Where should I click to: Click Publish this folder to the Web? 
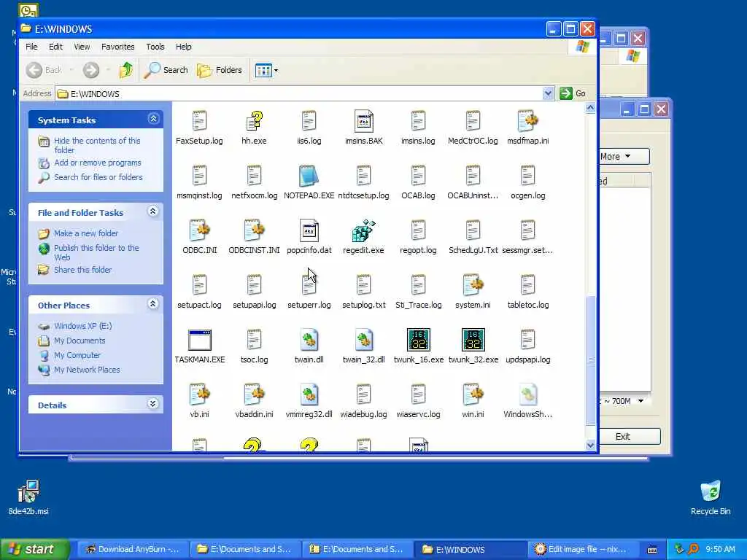tap(96, 252)
